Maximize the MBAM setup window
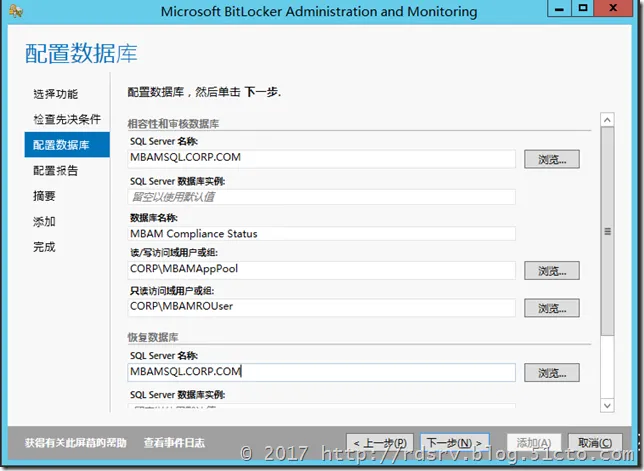 click(x=582, y=9)
